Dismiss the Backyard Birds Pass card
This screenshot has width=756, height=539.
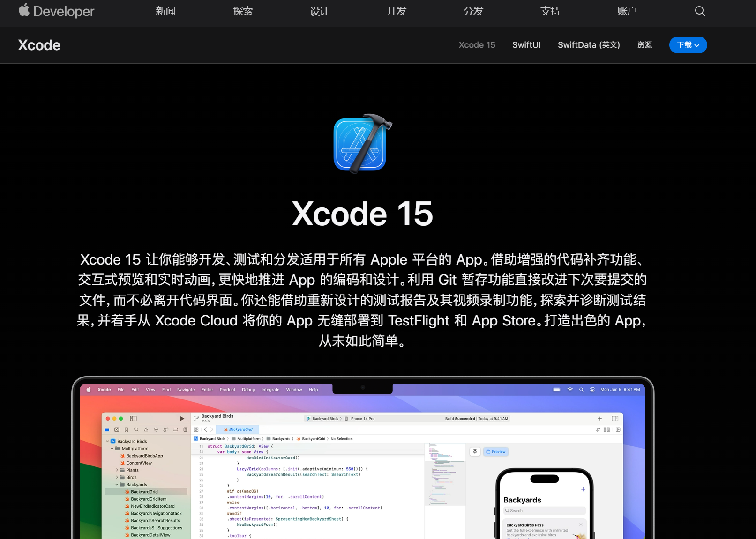581,524
